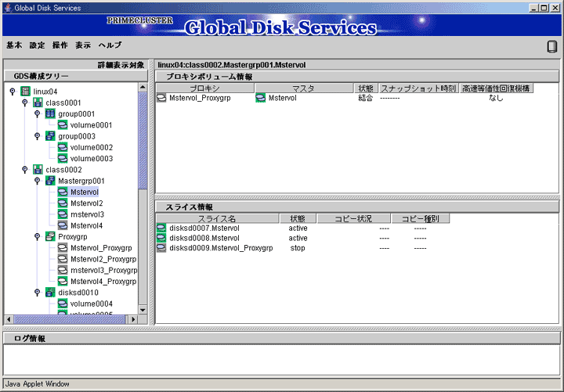The image size is (564, 392).
Task: Click the マスタ column header
Action: (x=304, y=88)
